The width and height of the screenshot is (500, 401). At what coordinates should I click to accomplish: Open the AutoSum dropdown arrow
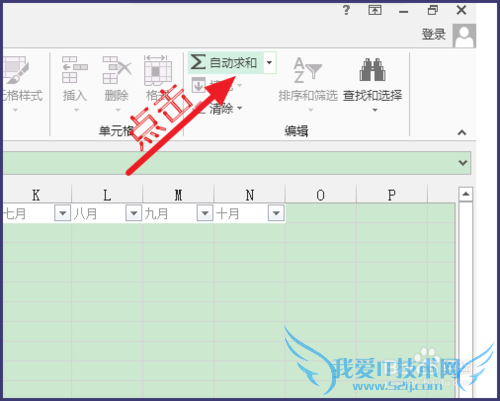click(x=270, y=62)
